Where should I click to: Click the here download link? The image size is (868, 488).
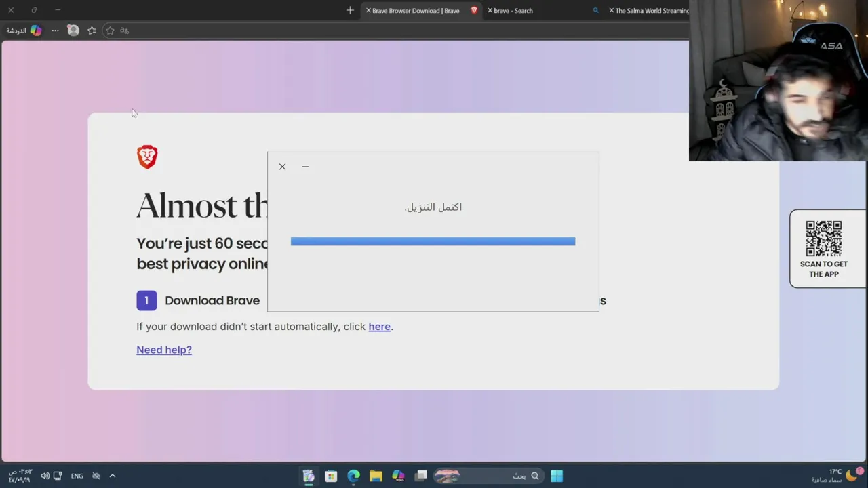[379, 327]
